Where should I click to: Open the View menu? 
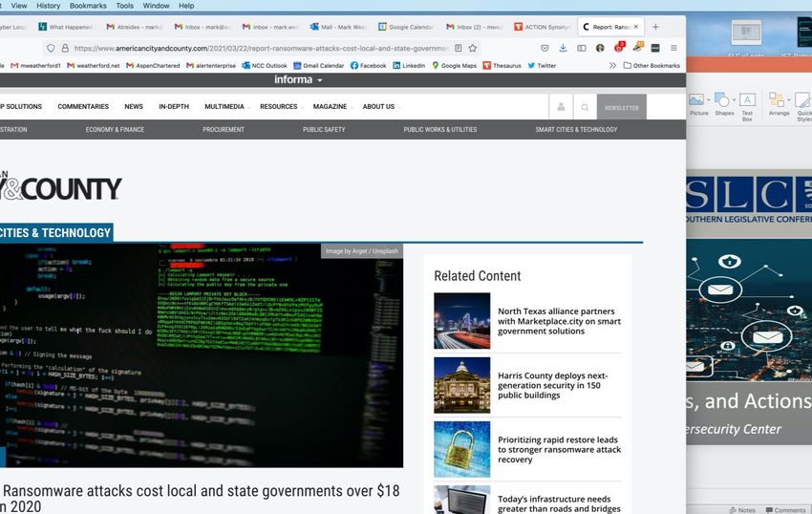point(19,6)
